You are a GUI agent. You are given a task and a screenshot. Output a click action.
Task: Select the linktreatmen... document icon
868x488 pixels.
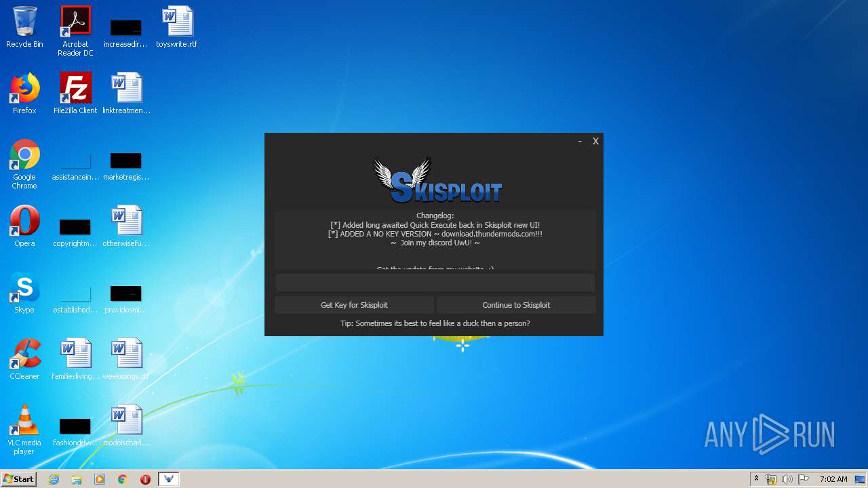(126, 94)
